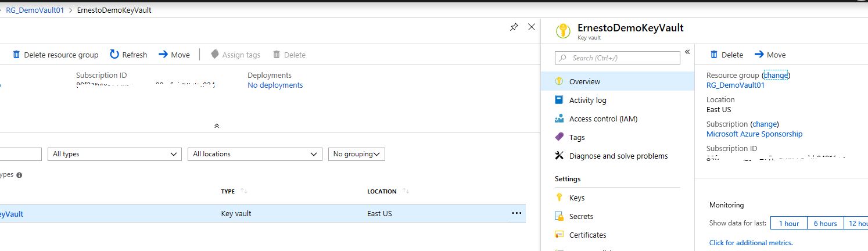
Task: Open the ellipsis menu for the key vault row
Action: (x=517, y=213)
